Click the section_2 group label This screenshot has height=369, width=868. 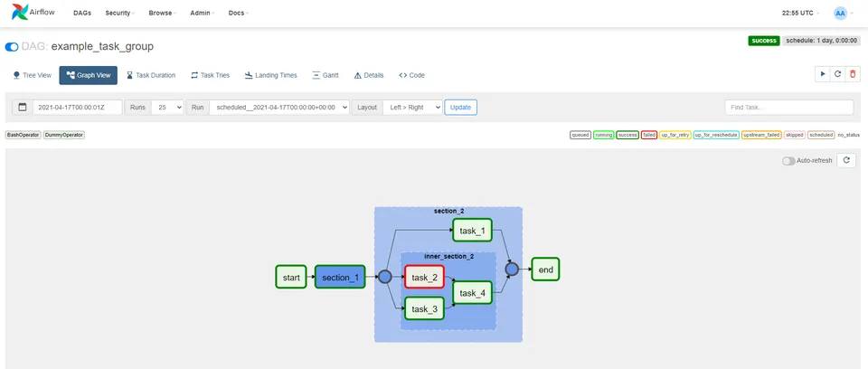click(x=448, y=211)
